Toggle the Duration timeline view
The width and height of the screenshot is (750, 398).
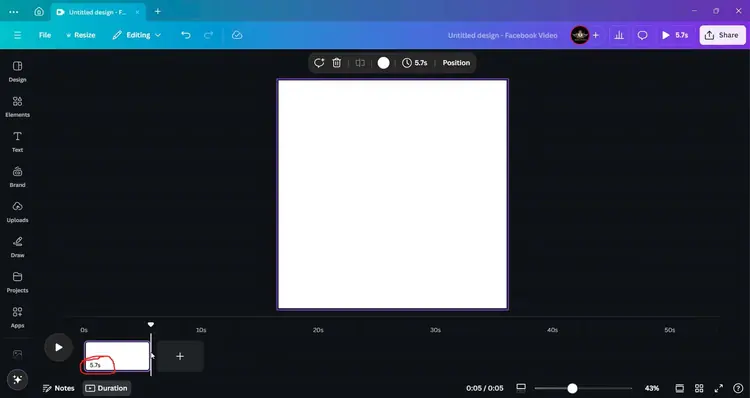point(107,388)
